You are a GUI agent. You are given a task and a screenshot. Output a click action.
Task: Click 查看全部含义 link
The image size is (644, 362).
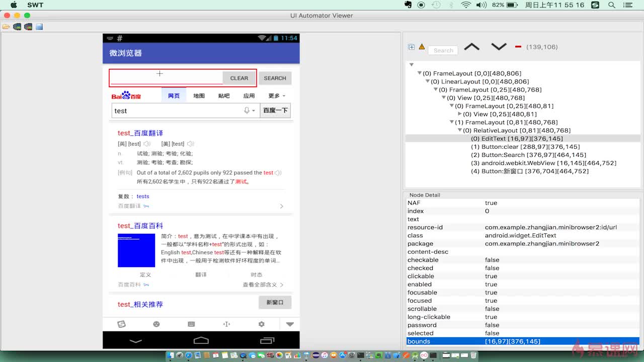point(263,285)
